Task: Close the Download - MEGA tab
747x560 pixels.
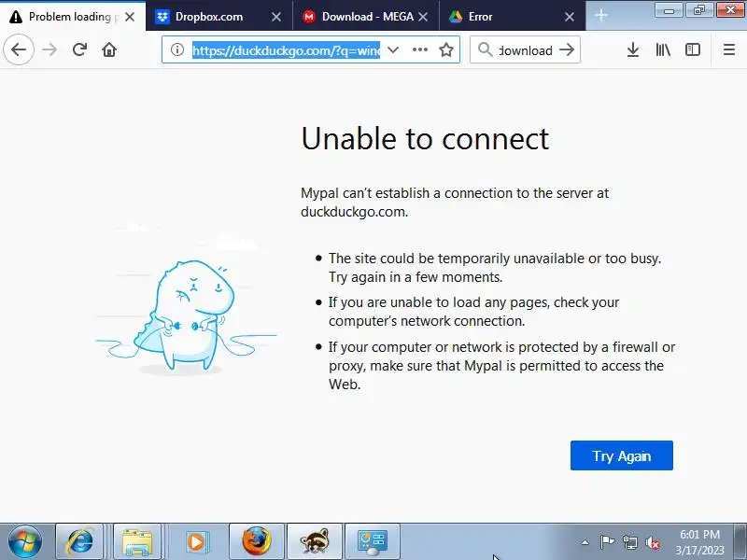Action: (423, 17)
